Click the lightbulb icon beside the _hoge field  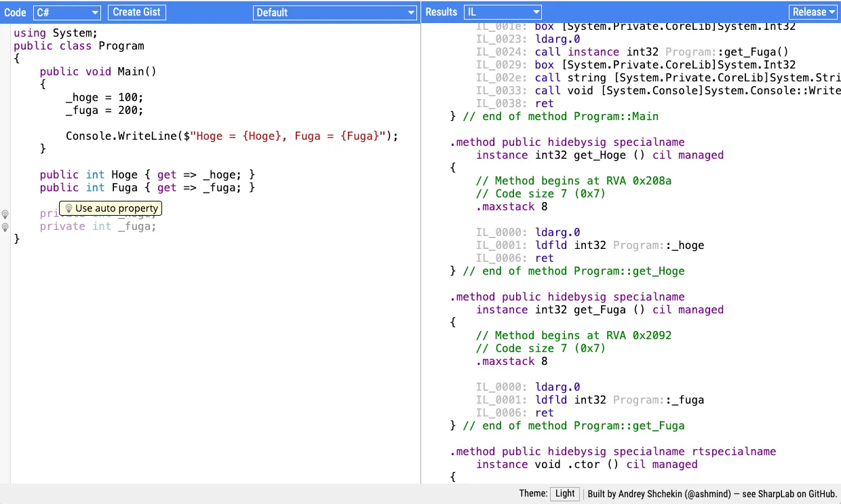tap(5, 214)
